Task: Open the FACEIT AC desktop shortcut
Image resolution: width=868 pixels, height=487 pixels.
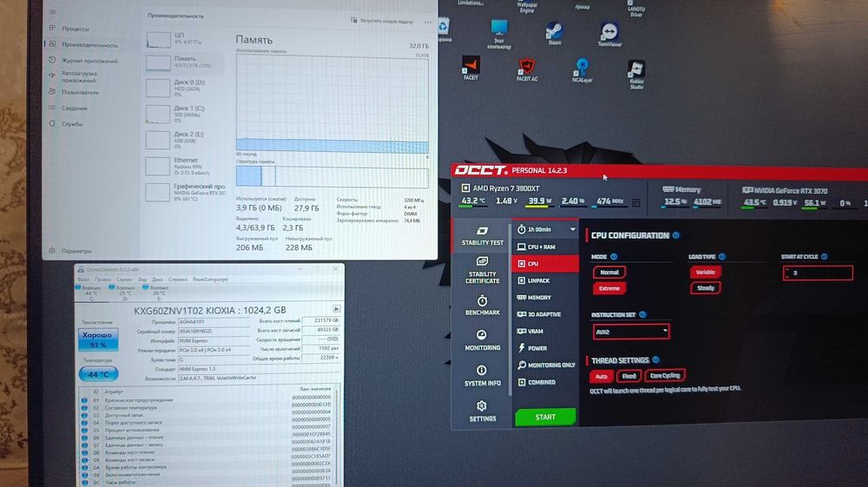Action: [x=527, y=69]
